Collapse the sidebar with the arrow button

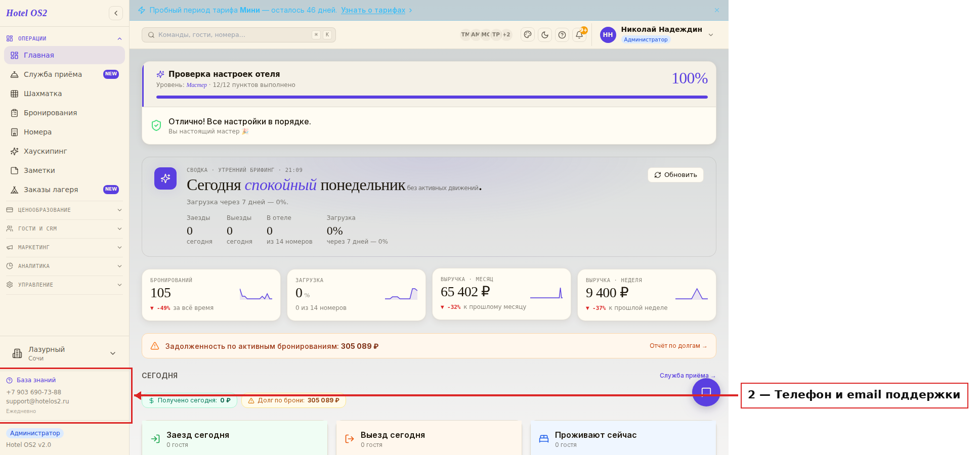coord(116,13)
